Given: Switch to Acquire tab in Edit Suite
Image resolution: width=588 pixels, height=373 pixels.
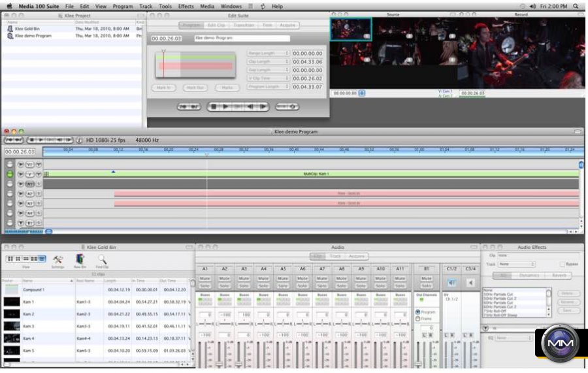Looking at the screenshot, I should (x=287, y=25).
